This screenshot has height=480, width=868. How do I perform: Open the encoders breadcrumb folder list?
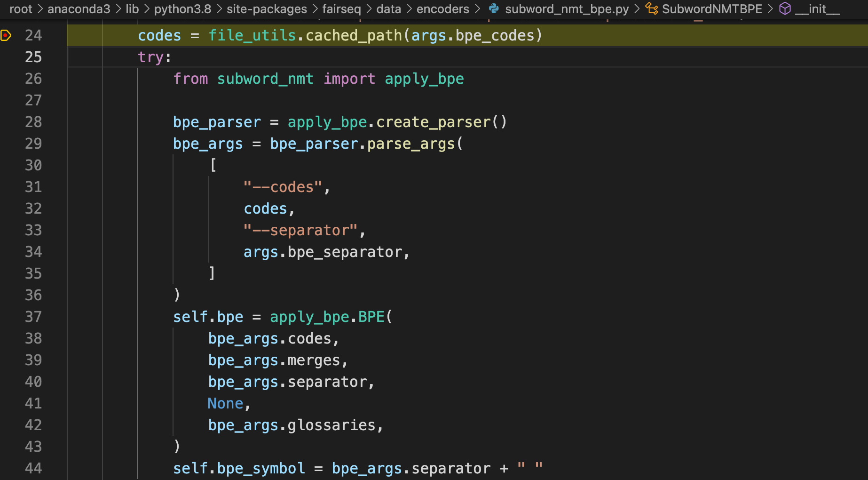(x=442, y=8)
